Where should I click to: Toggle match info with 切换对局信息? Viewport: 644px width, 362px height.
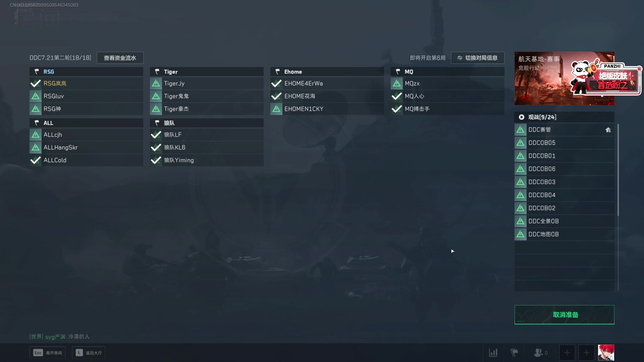tap(478, 58)
